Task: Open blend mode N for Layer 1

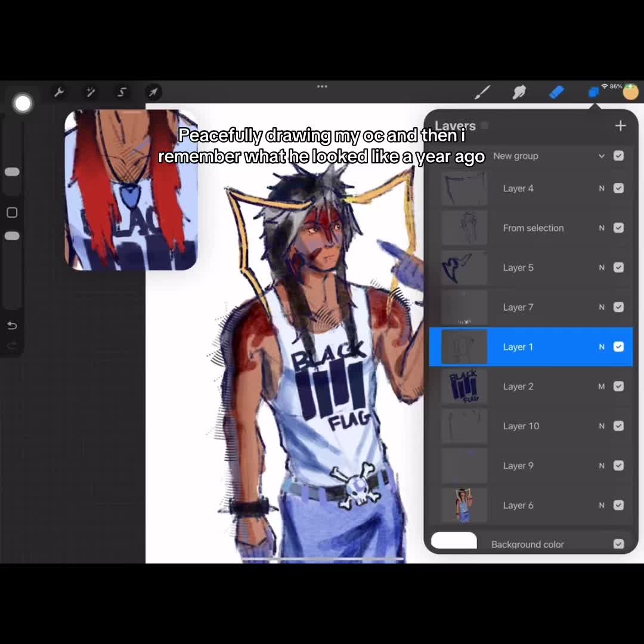Action: 601,347
